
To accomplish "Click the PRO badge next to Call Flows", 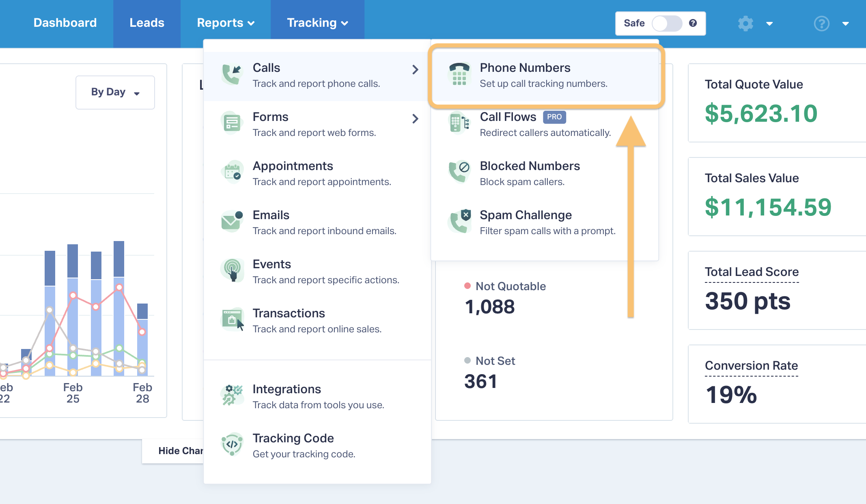I will click(554, 117).
